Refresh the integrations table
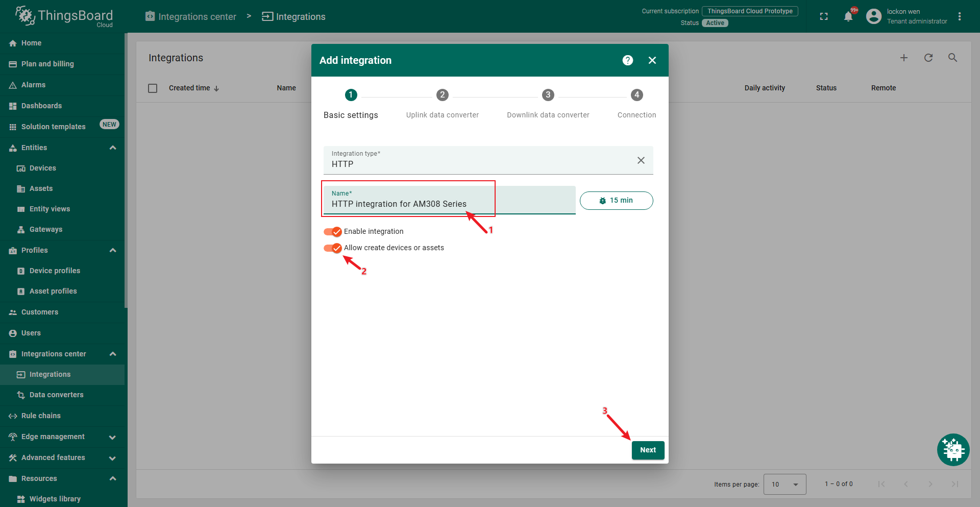980x507 pixels. [x=928, y=58]
